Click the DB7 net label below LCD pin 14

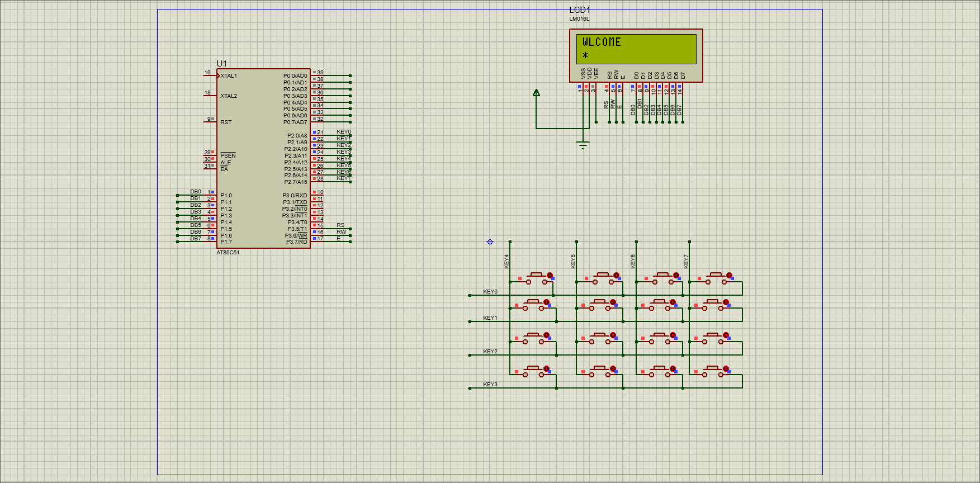click(679, 110)
